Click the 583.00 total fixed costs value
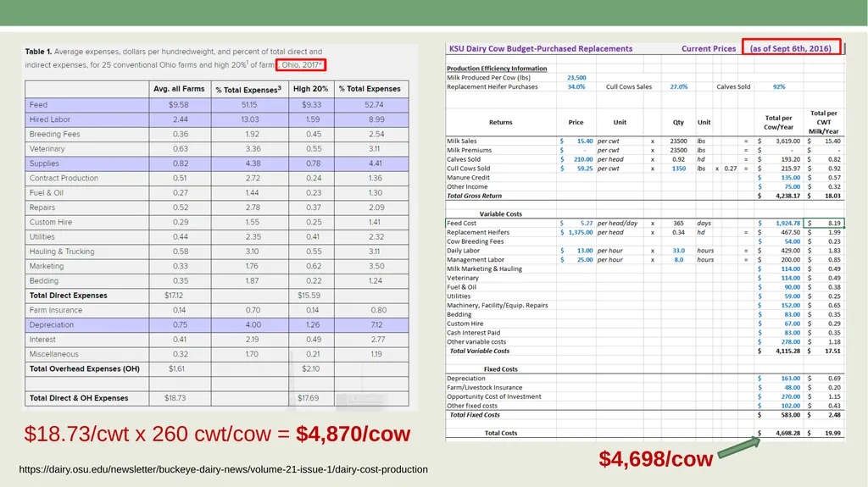Image resolution: width=868 pixels, height=487 pixels. (791, 415)
